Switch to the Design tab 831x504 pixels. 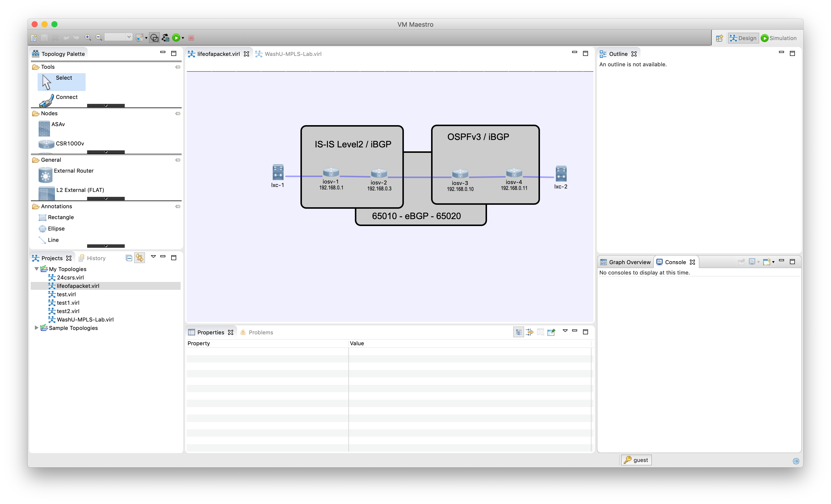click(743, 37)
